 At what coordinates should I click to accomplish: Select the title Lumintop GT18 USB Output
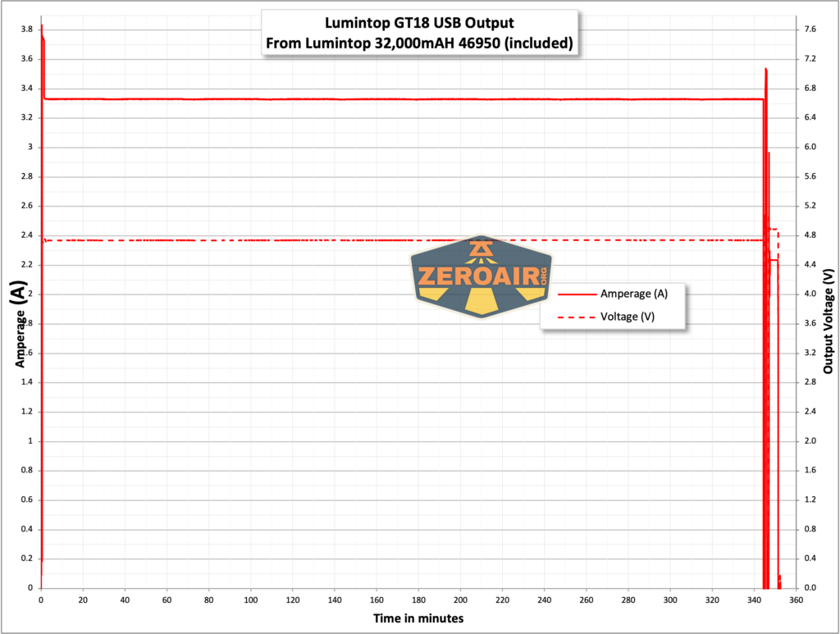point(419,22)
